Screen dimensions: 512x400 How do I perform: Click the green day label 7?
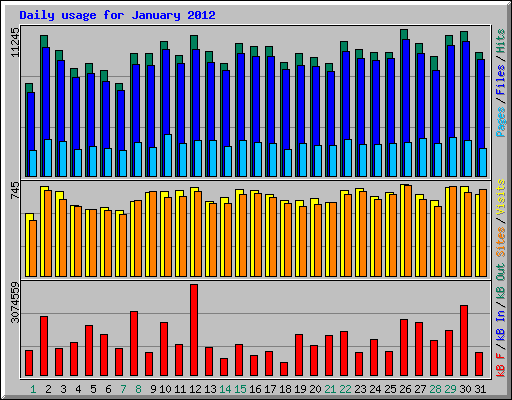pyautogui.click(x=123, y=389)
